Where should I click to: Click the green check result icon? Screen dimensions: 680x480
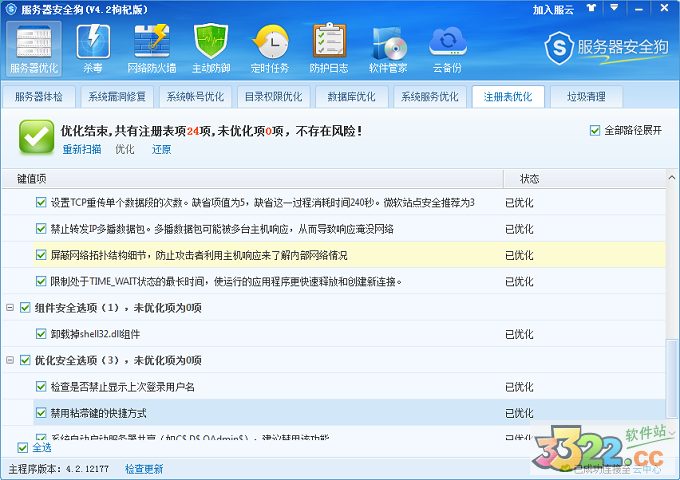coord(37,137)
